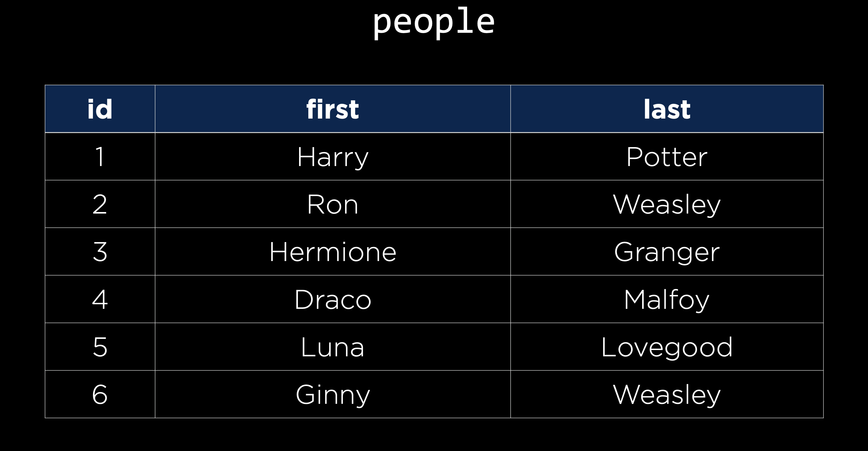The width and height of the screenshot is (868, 451).
Task: Click the 'Luna' first name cell
Action: click(x=333, y=347)
